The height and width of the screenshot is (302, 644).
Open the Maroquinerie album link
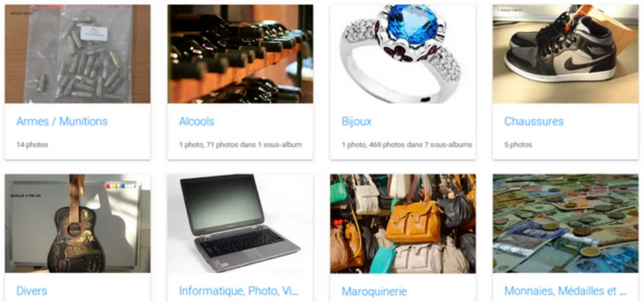pos(374,291)
